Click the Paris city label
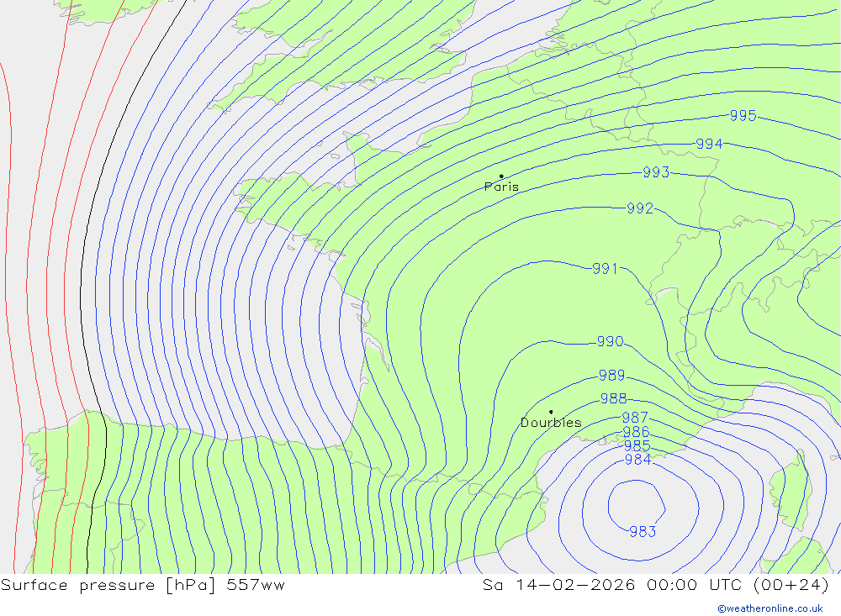 [x=501, y=187]
